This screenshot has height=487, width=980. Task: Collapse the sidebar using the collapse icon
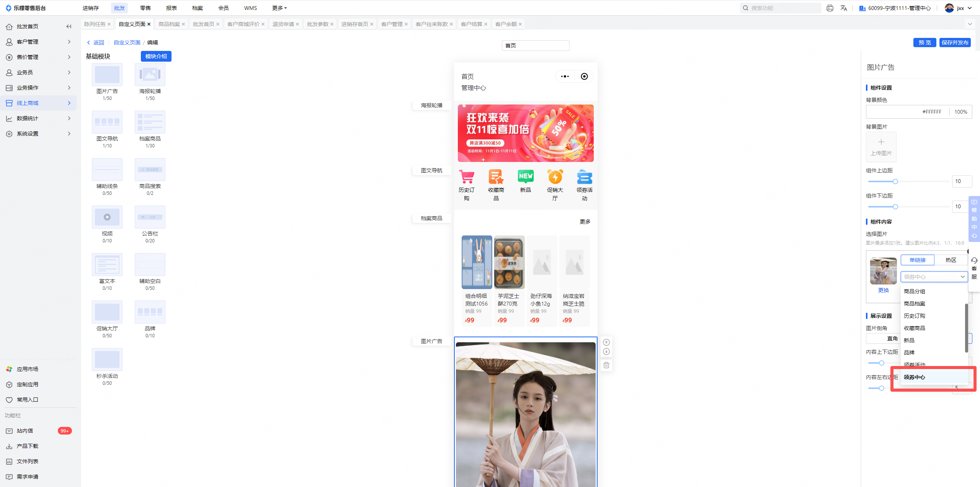69,26
